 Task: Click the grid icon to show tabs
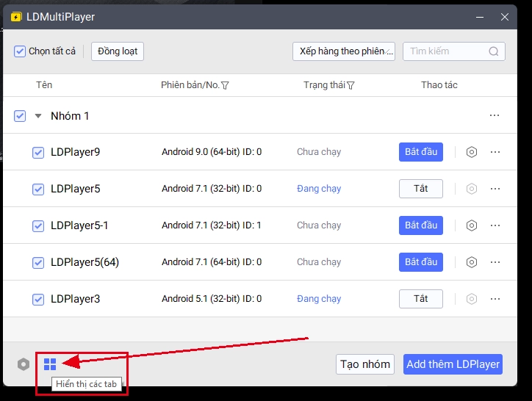pos(50,364)
